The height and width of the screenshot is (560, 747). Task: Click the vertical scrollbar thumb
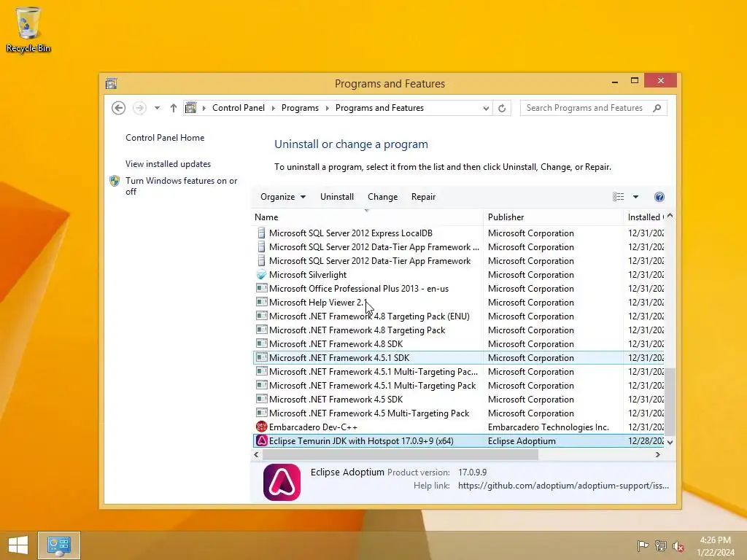670,402
